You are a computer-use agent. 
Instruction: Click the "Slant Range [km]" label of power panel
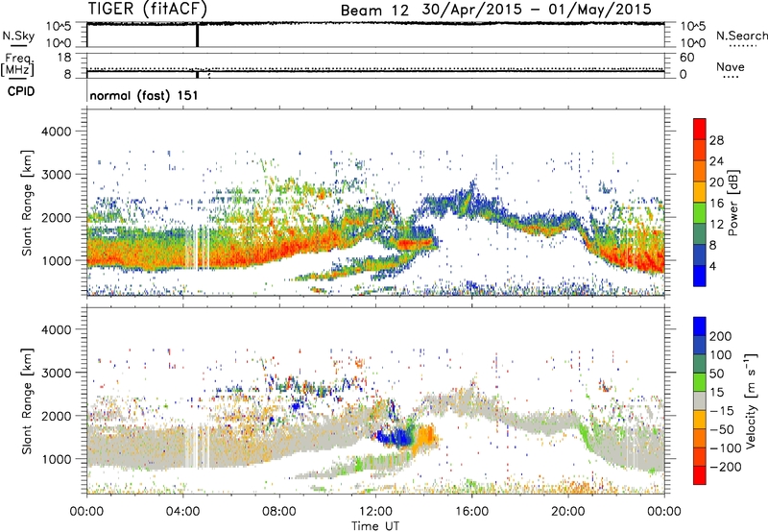27,203
